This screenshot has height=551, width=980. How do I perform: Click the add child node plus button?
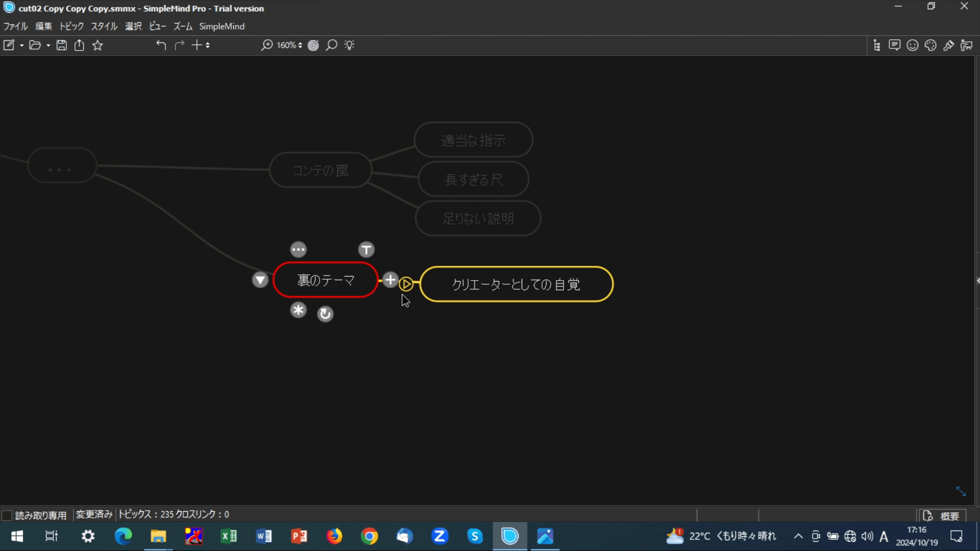(x=390, y=281)
